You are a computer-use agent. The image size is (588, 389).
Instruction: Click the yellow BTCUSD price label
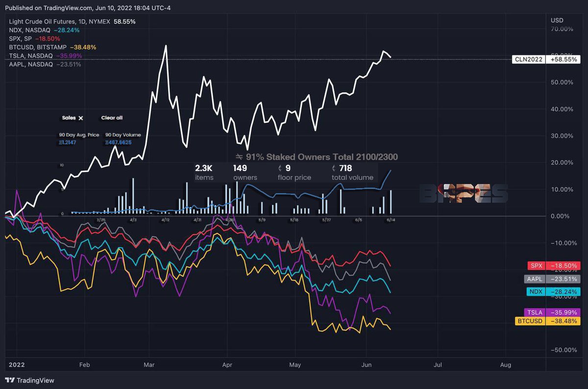(547, 321)
